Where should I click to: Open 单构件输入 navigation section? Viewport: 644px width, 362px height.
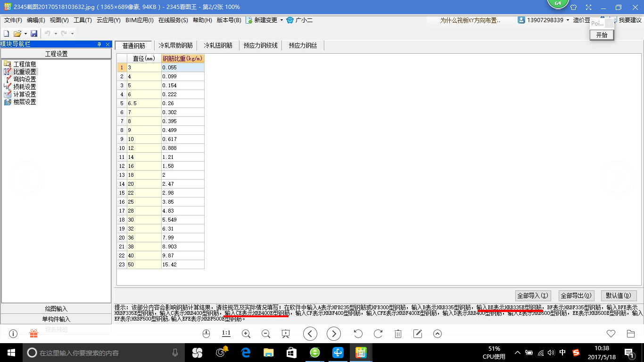(x=57, y=319)
